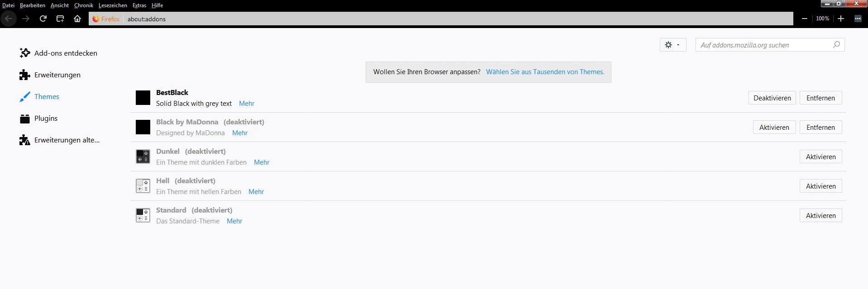
Task: Click the Standard theme preview icon
Action: (x=143, y=215)
